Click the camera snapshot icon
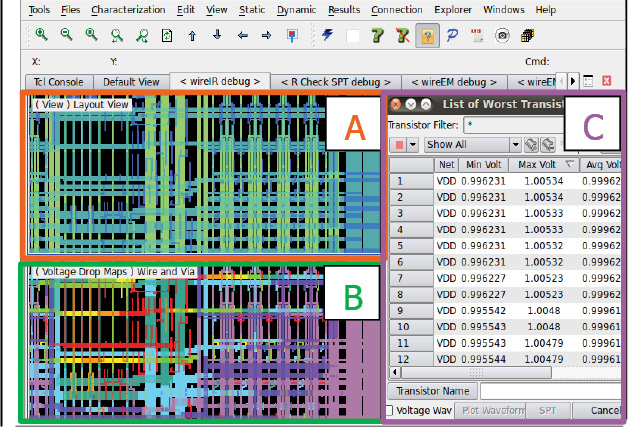This screenshot has height=427, width=631. tap(502, 35)
